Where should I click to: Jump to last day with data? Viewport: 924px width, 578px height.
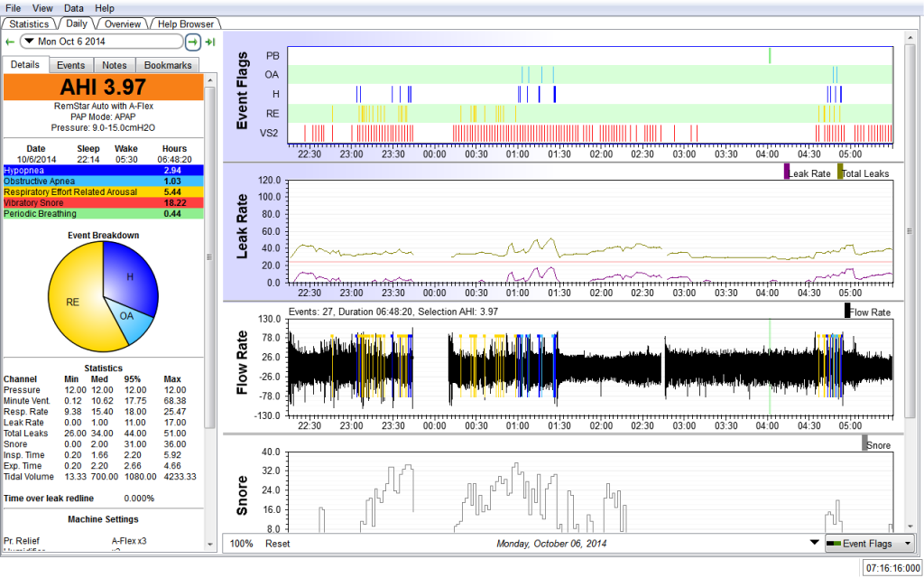point(210,42)
